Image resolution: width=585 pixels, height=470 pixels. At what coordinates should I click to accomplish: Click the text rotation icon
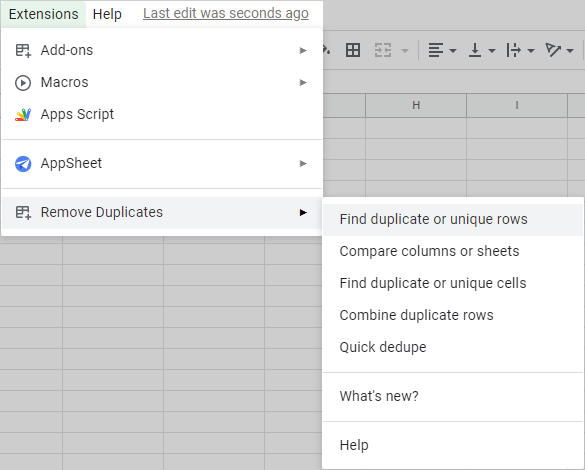(x=553, y=50)
